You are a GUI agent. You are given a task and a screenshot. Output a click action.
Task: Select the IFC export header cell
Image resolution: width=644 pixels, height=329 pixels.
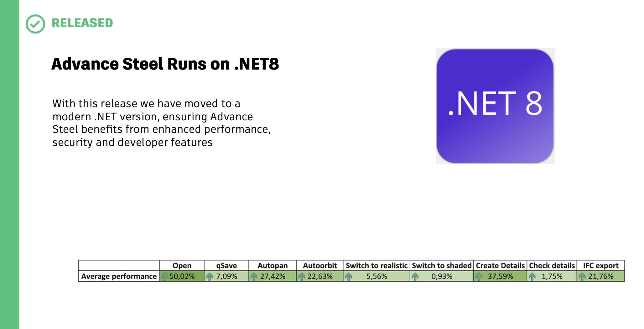pos(601,265)
